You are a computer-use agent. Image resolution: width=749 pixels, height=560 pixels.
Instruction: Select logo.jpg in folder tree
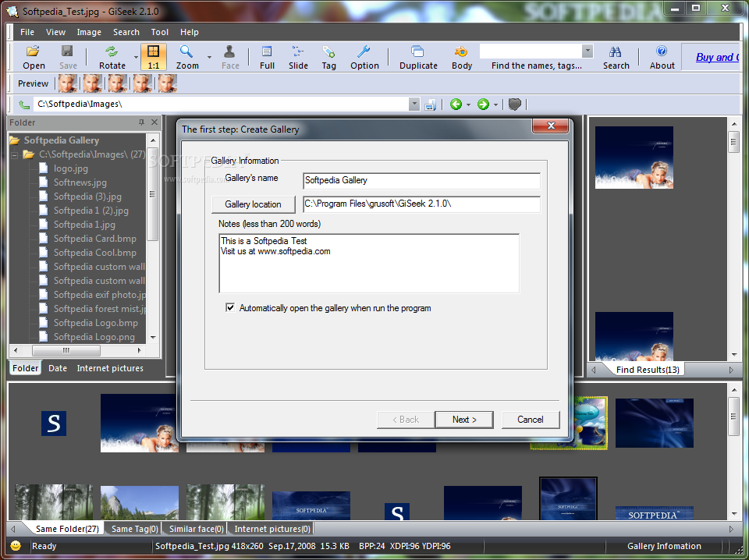tap(71, 168)
